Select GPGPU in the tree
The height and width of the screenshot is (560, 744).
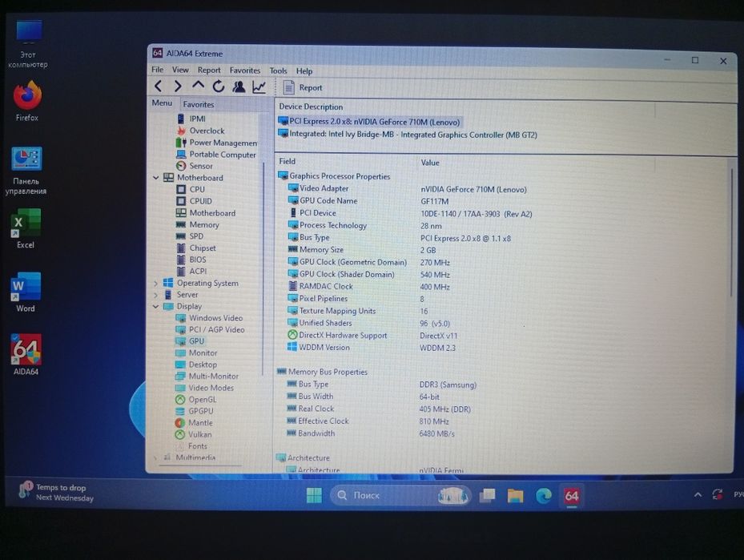(195, 411)
